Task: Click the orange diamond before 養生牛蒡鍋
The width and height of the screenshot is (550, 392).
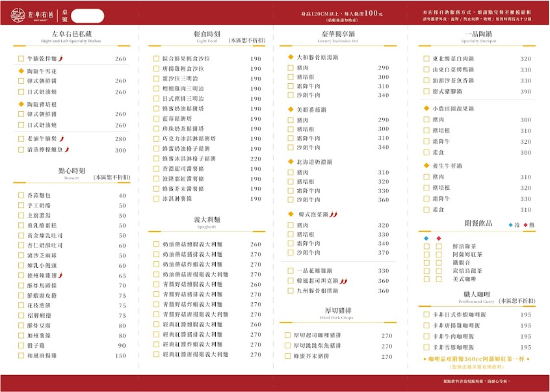Action: (x=426, y=166)
